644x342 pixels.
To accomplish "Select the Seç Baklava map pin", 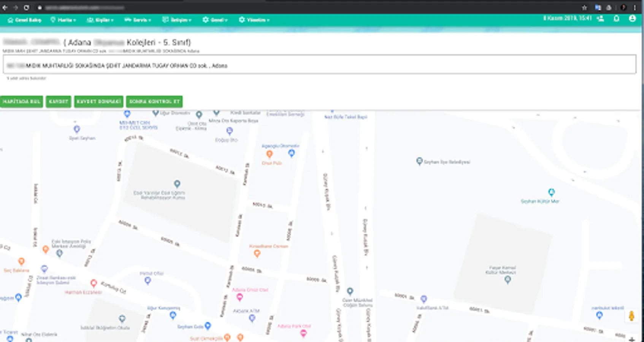I will coord(21,261).
